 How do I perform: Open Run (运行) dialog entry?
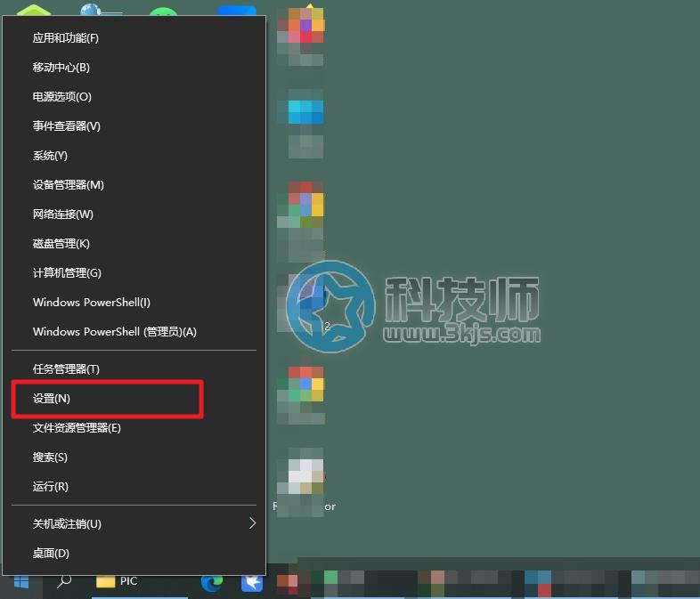(134, 487)
